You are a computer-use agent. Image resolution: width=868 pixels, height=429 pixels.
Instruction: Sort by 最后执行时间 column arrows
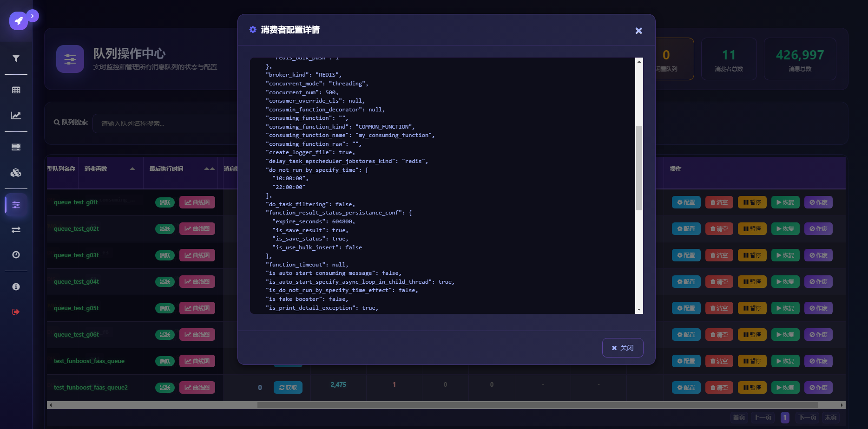pos(210,169)
